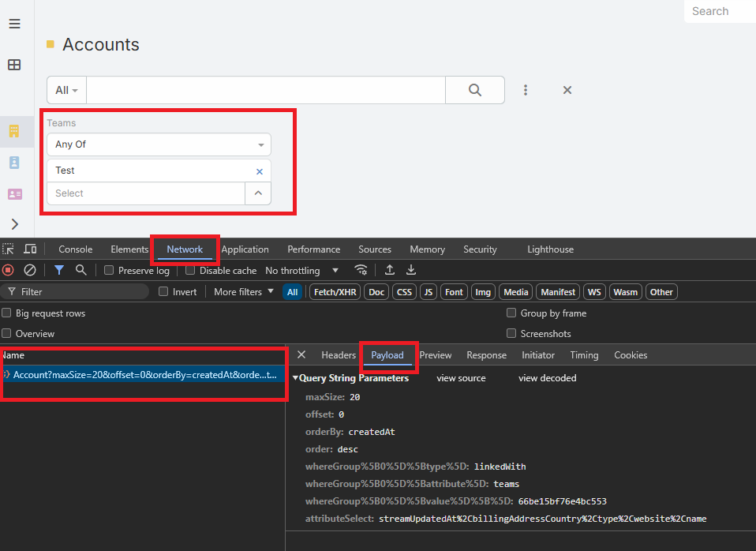
Task: Enable the Preserve log checkbox
Action: pyautogui.click(x=110, y=270)
